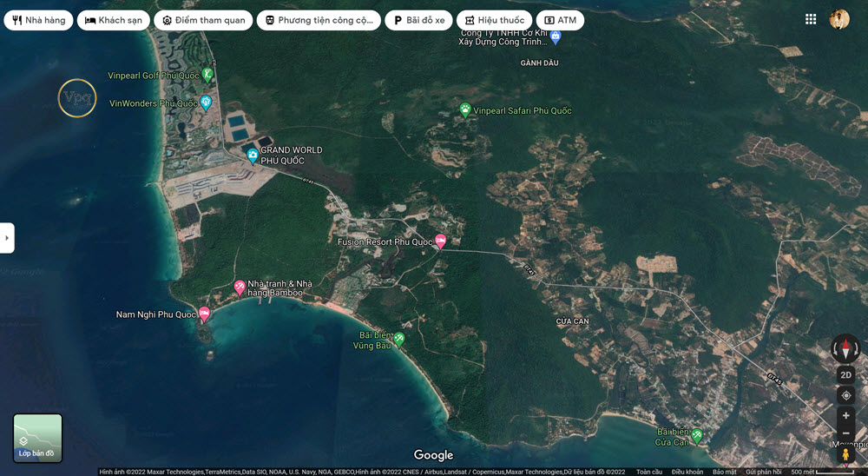Select the Bãi biển Vũng Bầu beach marker
Viewport: 868px width, 476px height.
point(398,339)
